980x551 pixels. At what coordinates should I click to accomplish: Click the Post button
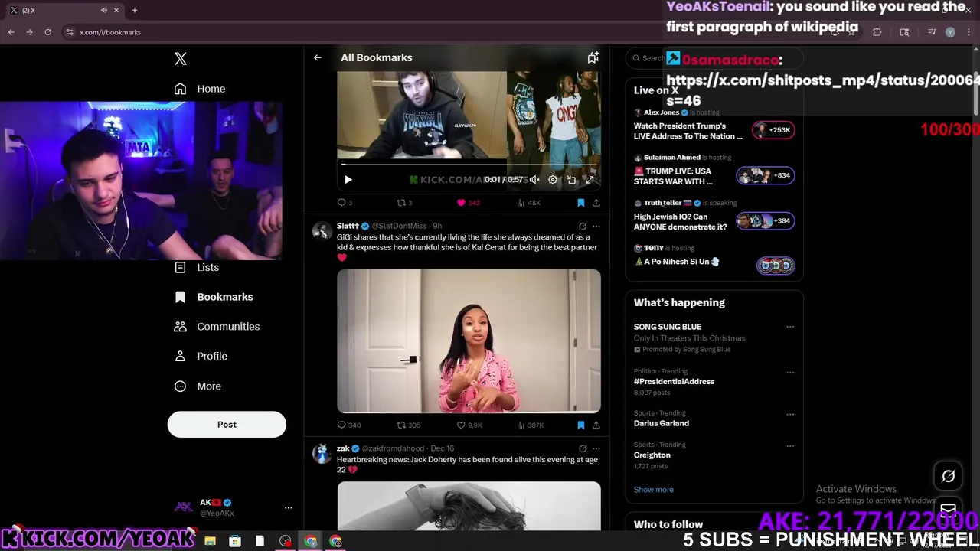227,425
